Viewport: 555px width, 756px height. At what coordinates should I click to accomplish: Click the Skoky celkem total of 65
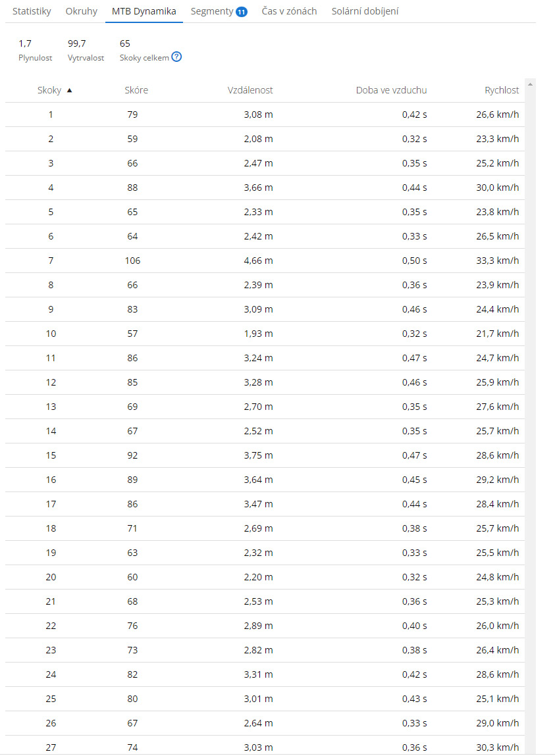pos(125,43)
